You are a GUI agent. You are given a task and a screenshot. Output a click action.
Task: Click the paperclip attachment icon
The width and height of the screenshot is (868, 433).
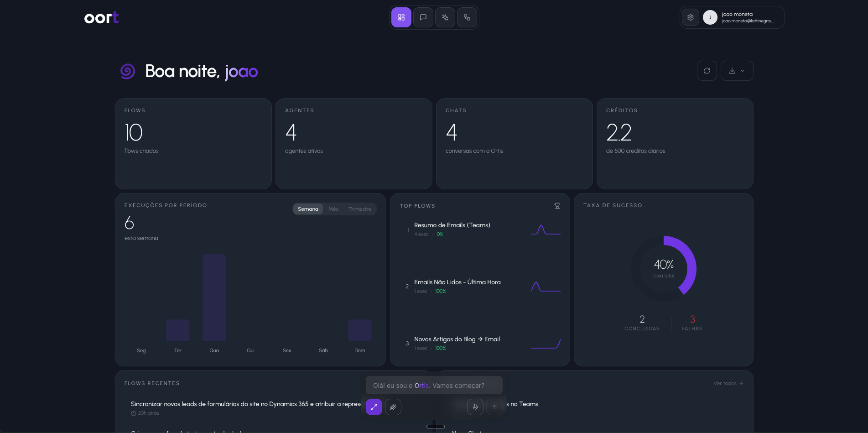pyautogui.click(x=393, y=407)
